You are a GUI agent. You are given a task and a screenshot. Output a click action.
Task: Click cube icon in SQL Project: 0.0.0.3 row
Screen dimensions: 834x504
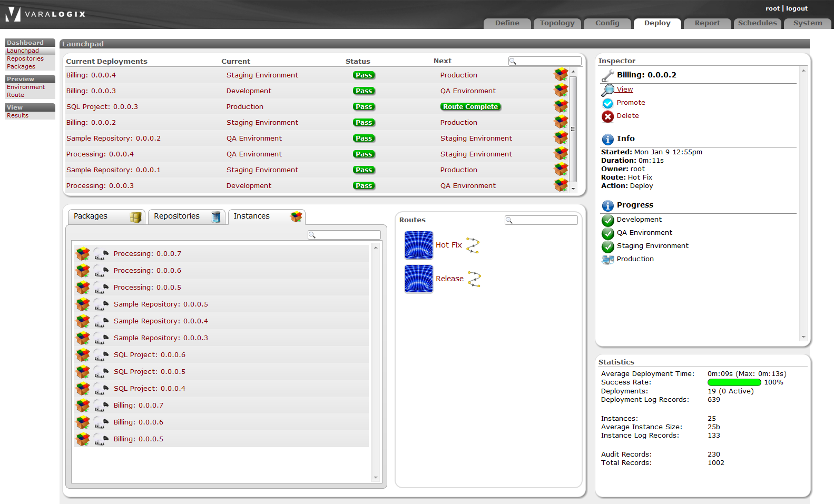(561, 106)
